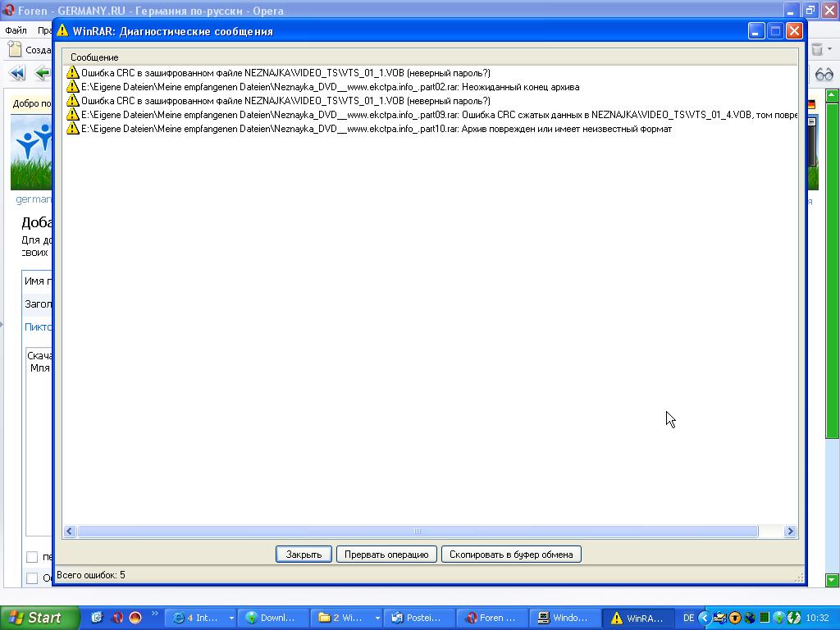
Task: Click the right arrow of the horizontal scrollbar
Action: (x=790, y=532)
